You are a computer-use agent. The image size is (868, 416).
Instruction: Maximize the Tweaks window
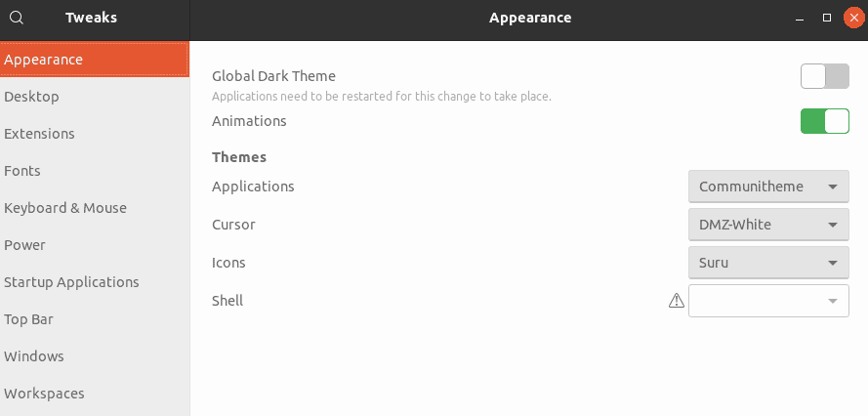tap(827, 18)
